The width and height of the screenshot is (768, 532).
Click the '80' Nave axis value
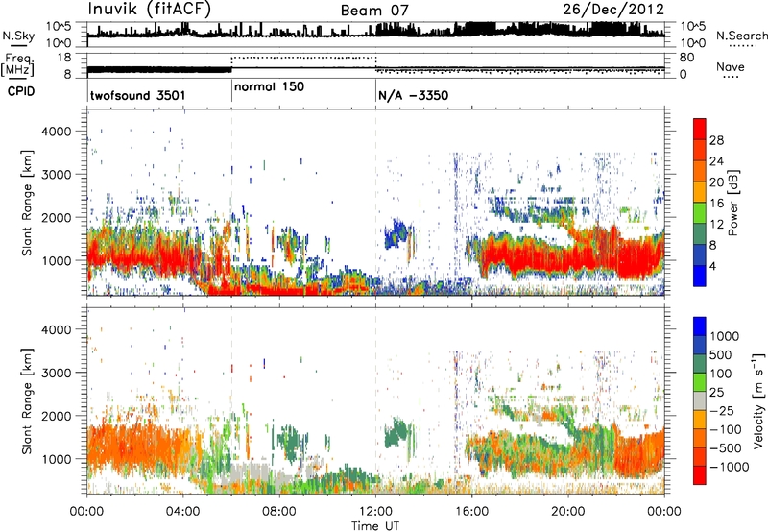click(686, 58)
